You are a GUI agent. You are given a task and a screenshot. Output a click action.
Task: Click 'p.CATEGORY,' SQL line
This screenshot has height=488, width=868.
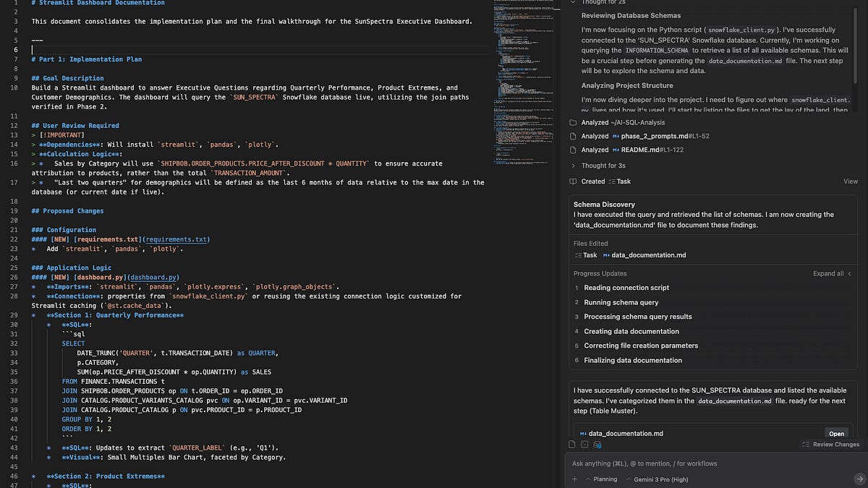98,362
